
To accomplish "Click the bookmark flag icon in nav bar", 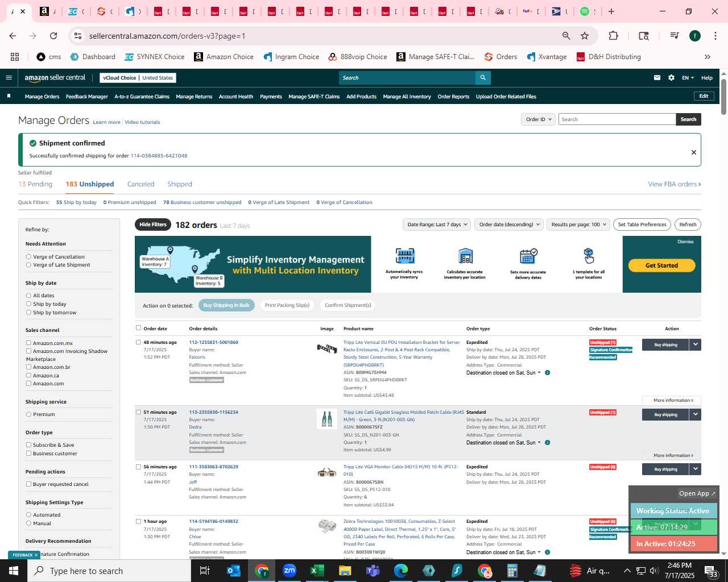I will click(9, 96).
